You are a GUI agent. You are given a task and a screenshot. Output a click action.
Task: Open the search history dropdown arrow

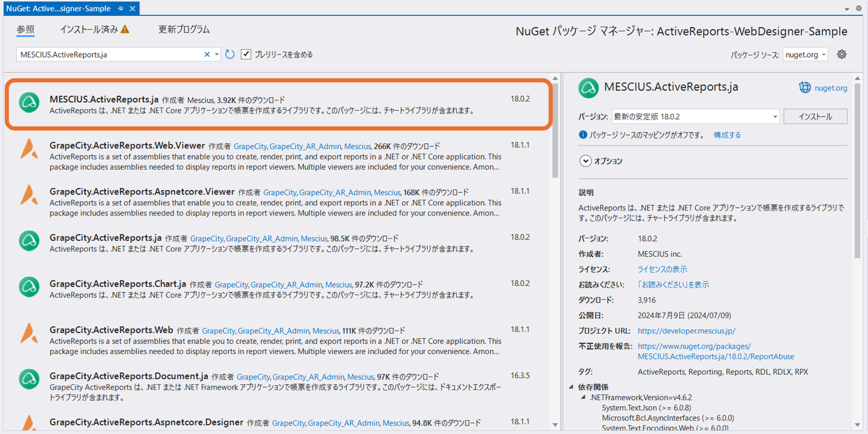217,54
